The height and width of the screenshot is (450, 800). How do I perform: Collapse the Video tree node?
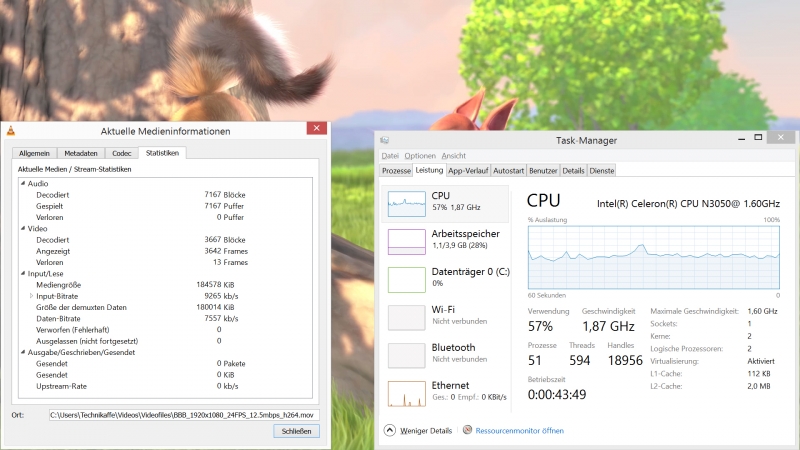point(23,228)
